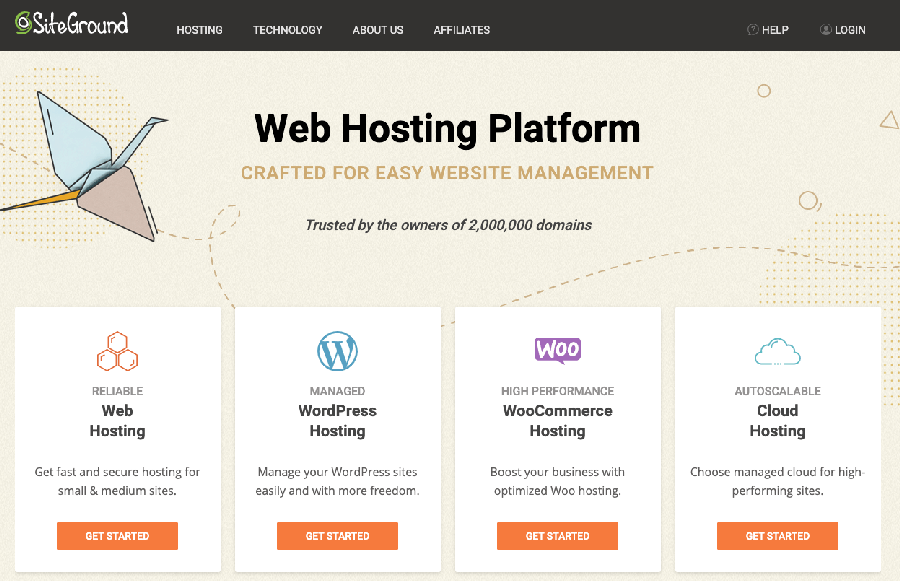900x581 pixels.
Task: Click the Help question mark icon
Action: tap(750, 30)
